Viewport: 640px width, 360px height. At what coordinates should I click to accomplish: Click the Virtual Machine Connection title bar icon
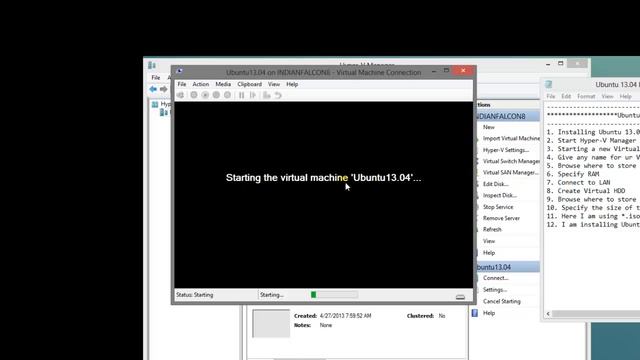(x=180, y=71)
